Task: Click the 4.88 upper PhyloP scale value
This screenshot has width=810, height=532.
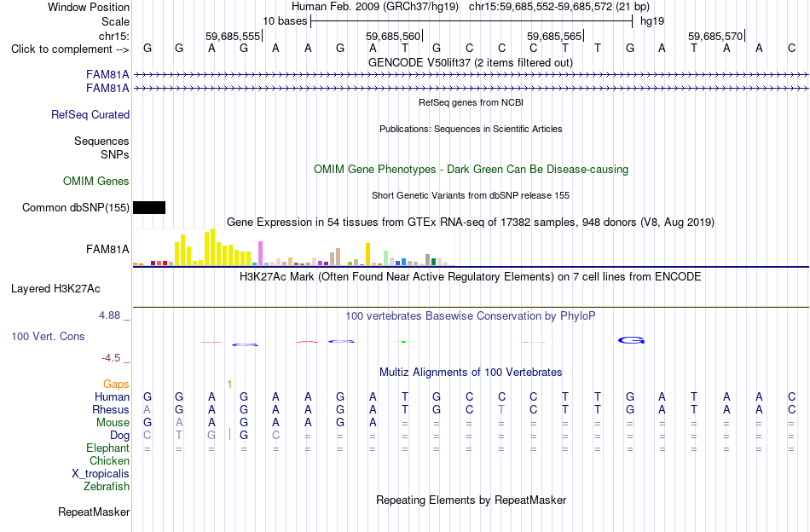Action: coord(109,315)
